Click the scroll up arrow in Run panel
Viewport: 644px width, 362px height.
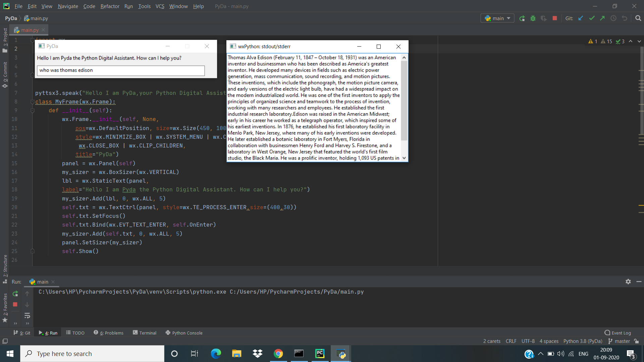tap(27, 294)
